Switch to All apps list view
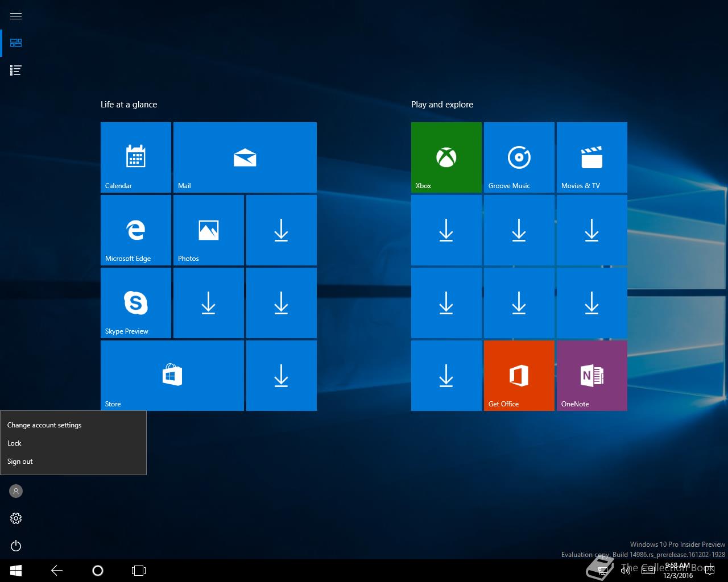This screenshot has height=582, width=728. click(16, 70)
